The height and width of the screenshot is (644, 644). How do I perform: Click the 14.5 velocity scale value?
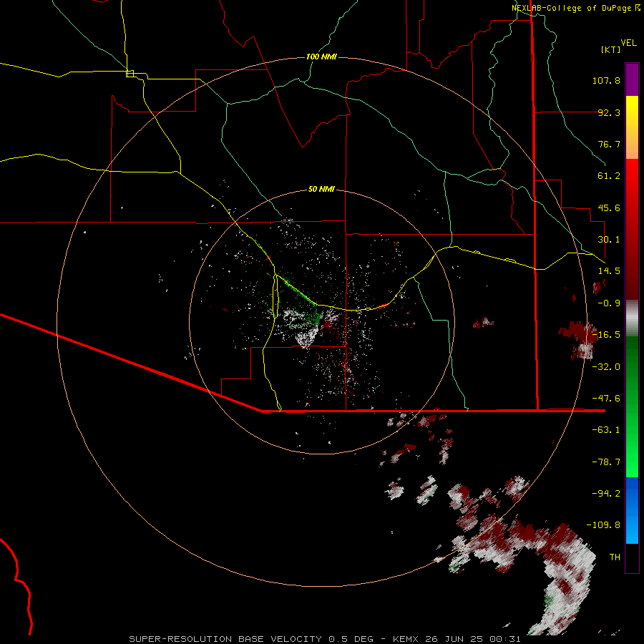[x=609, y=271]
